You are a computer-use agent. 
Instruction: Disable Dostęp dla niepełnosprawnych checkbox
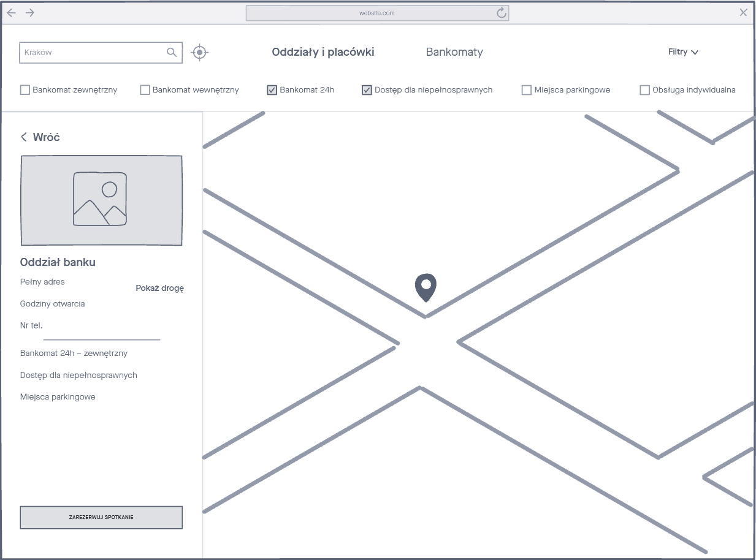tap(367, 90)
